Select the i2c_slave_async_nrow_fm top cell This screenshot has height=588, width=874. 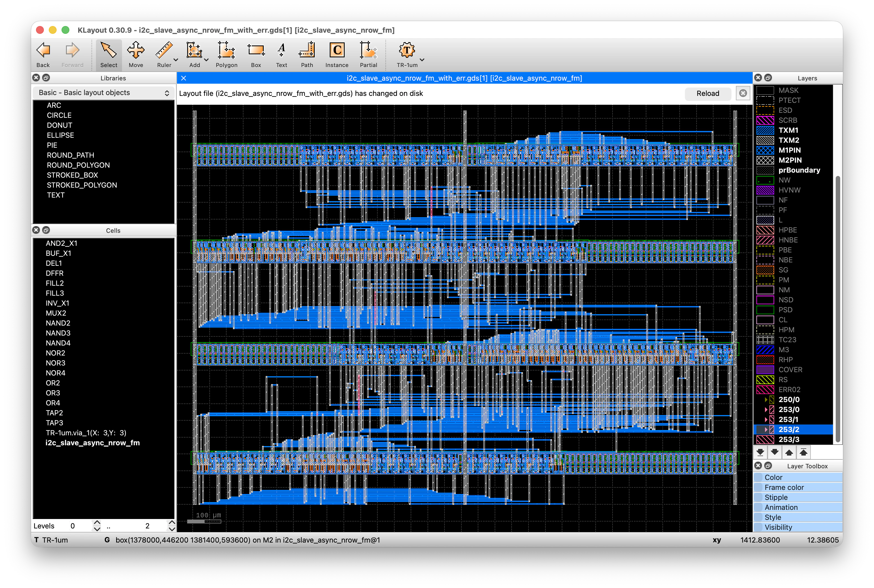(93, 443)
